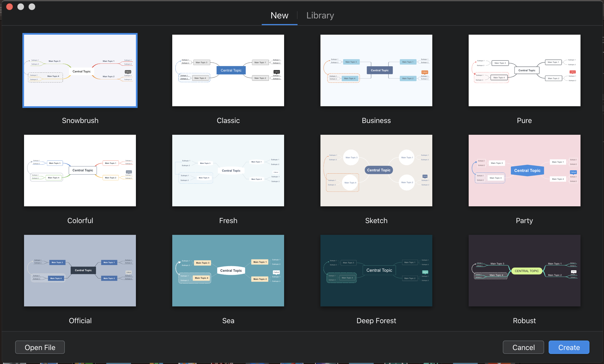Switch to the Library tab

[320, 15]
